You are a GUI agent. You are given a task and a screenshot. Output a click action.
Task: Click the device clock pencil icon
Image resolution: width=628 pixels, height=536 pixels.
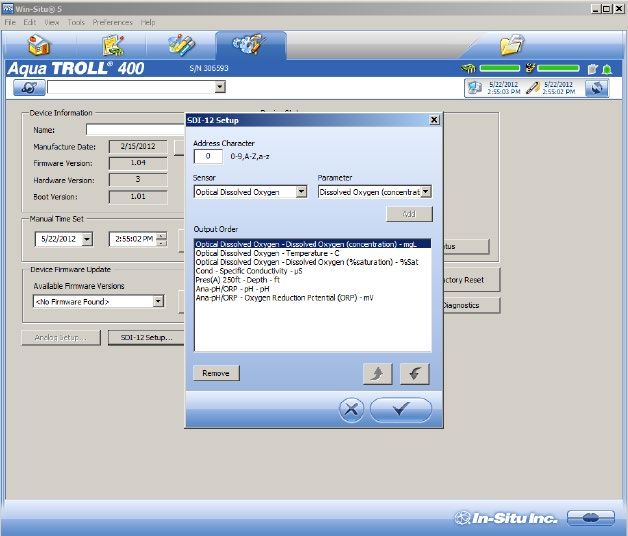tap(532, 88)
